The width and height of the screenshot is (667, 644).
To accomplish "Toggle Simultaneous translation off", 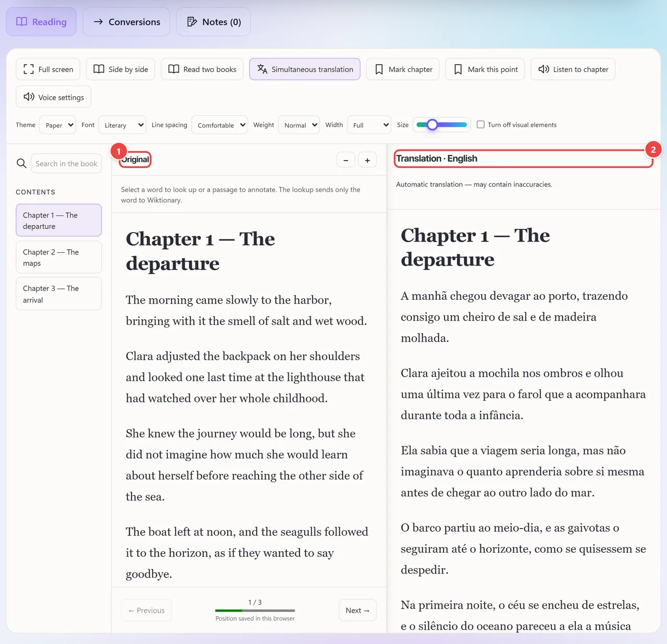I will tap(305, 69).
